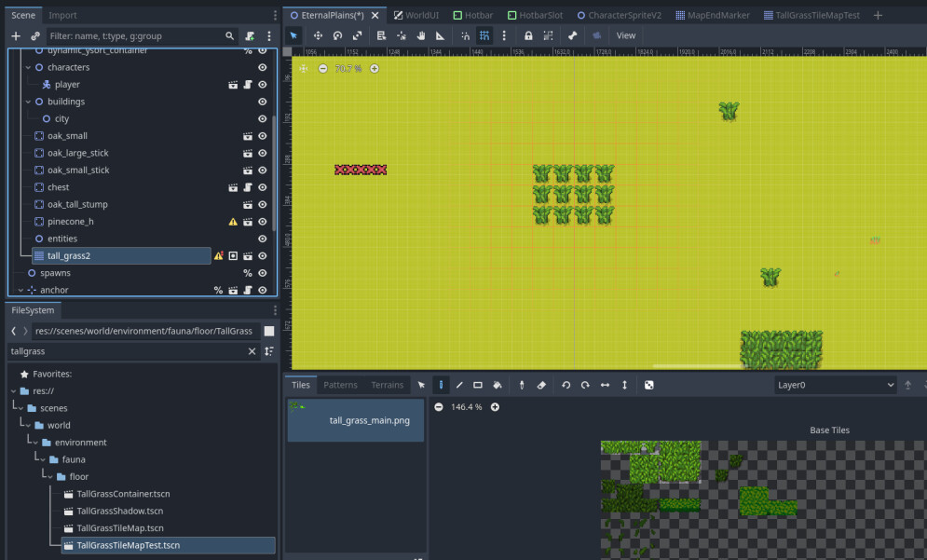The width and height of the screenshot is (927, 560).
Task: Toggle visibility of city node
Action: point(263,119)
